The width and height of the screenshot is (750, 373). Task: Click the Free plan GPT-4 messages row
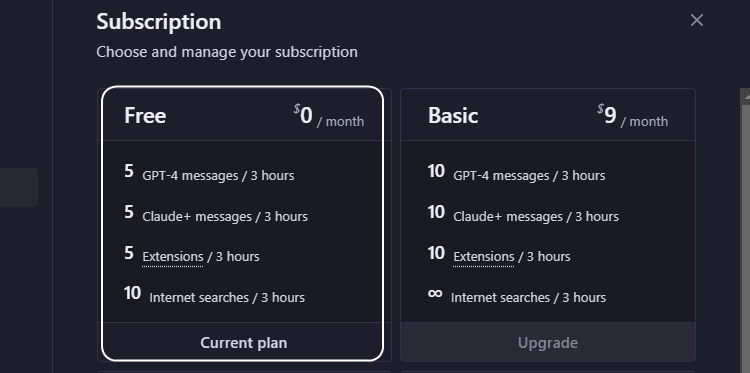tap(209, 173)
